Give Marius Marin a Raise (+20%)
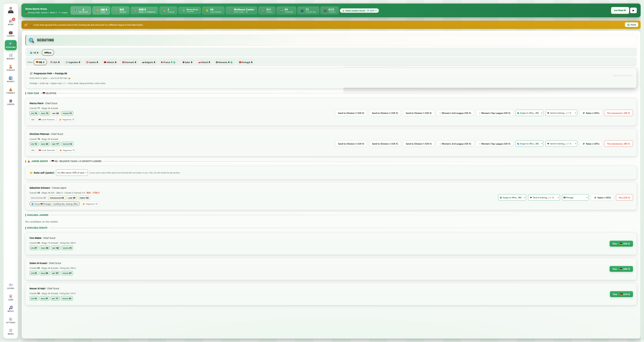The image size is (644, 342). [x=591, y=113]
